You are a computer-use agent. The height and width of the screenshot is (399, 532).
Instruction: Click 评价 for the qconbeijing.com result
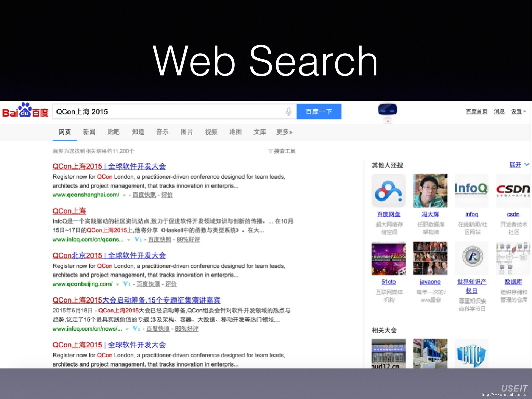coord(171,284)
